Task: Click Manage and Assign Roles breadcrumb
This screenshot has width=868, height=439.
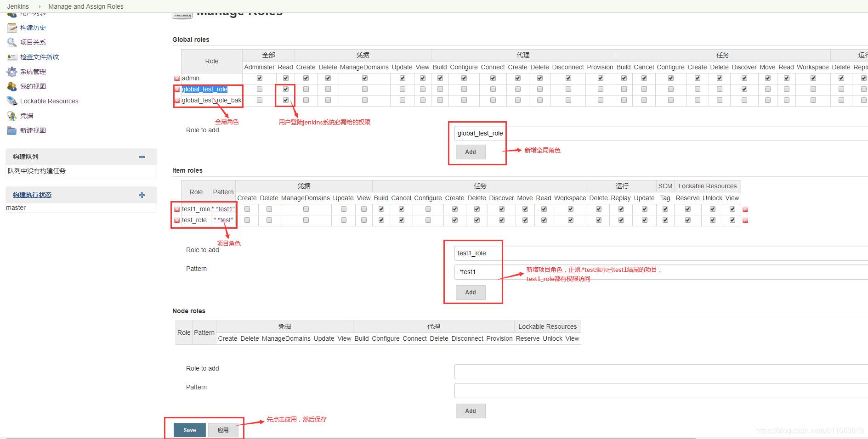Action: click(x=86, y=6)
